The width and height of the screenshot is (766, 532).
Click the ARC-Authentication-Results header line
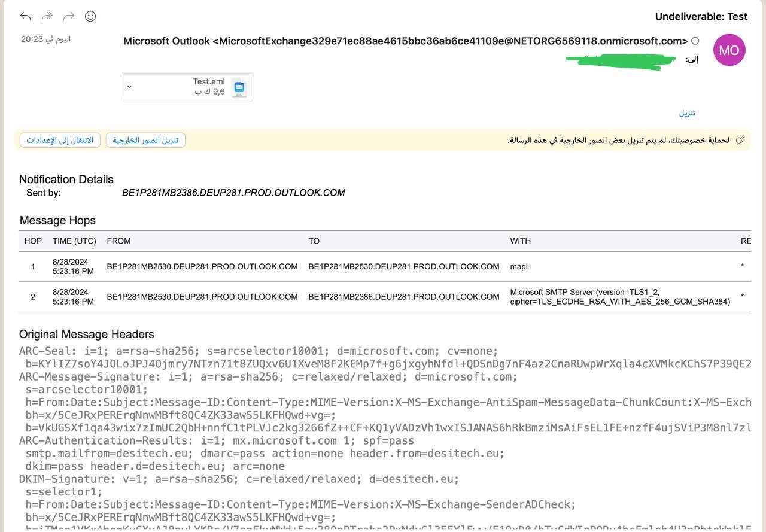(217, 440)
